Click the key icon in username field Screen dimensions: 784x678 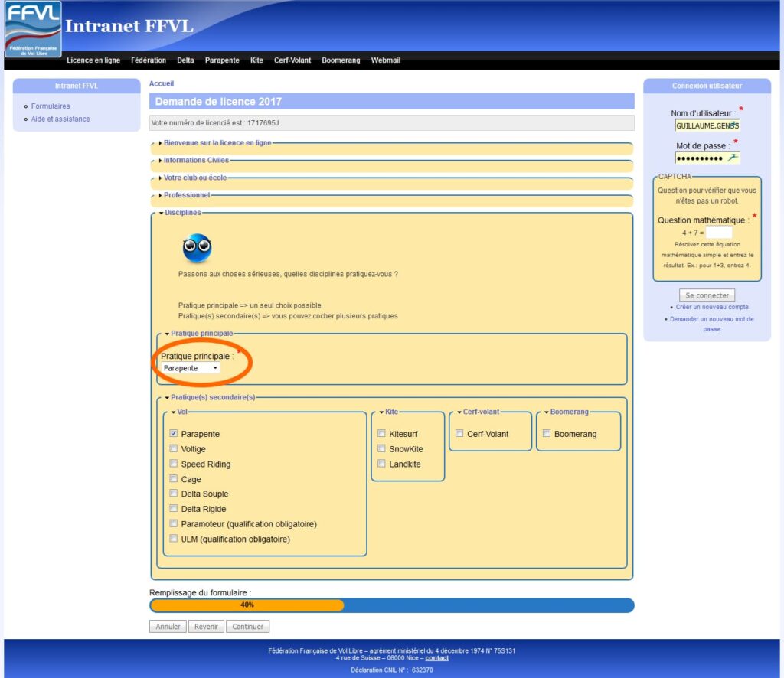[733, 125]
